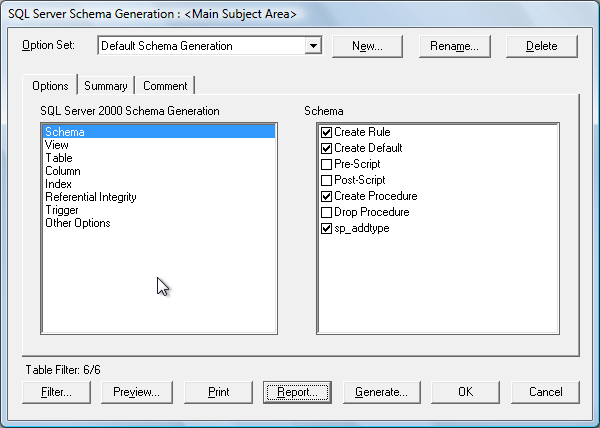Viewport: 600px width, 428px height.
Task: Enable the Post-Script checkbox
Action: tap(326, 181)
